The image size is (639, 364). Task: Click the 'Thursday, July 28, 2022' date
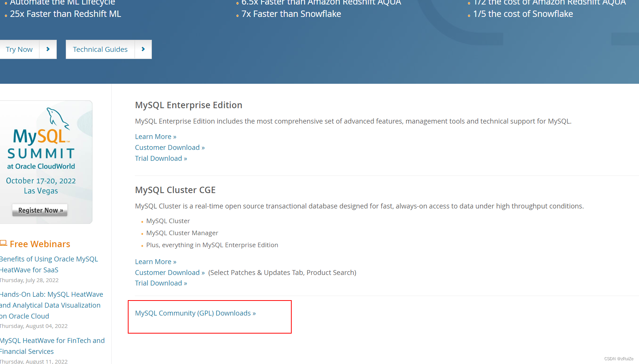(29, 280)
